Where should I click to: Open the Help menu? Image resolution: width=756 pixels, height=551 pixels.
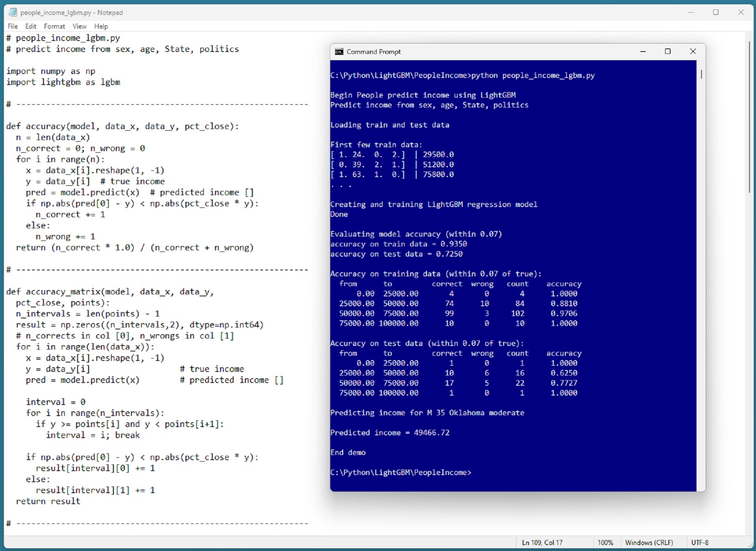click(101, 26)
